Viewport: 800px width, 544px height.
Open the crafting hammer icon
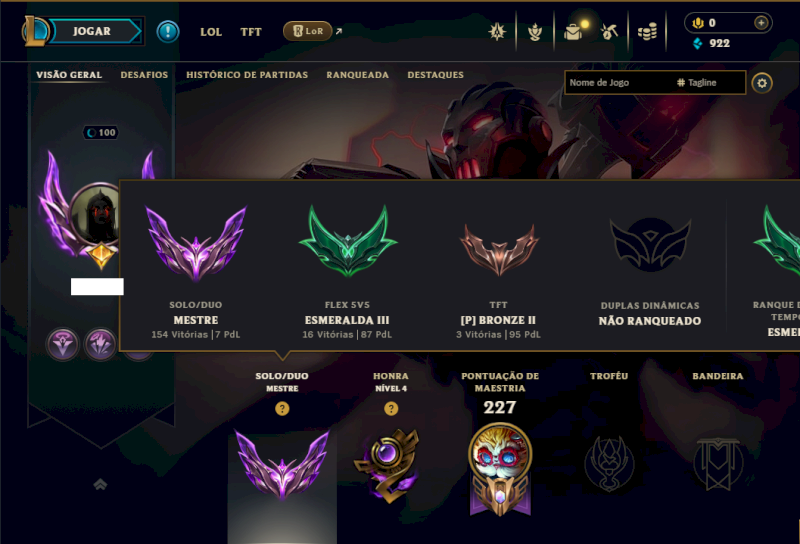(x=609, y=32)
